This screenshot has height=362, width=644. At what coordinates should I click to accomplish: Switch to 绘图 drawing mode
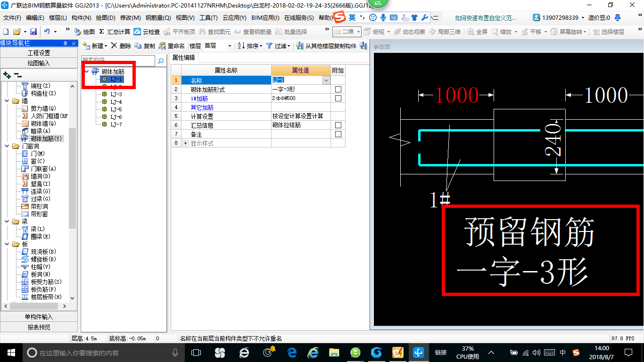pos(84,32)
